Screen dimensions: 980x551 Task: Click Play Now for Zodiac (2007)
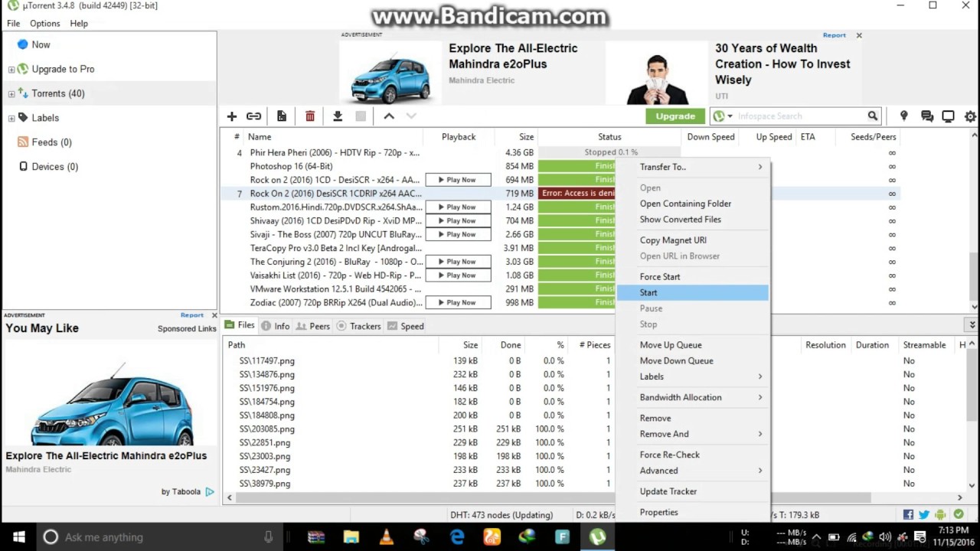click(x=458, y=302)
